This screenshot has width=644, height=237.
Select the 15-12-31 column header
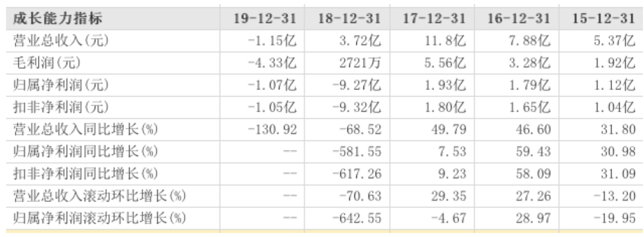pos(603,18)
